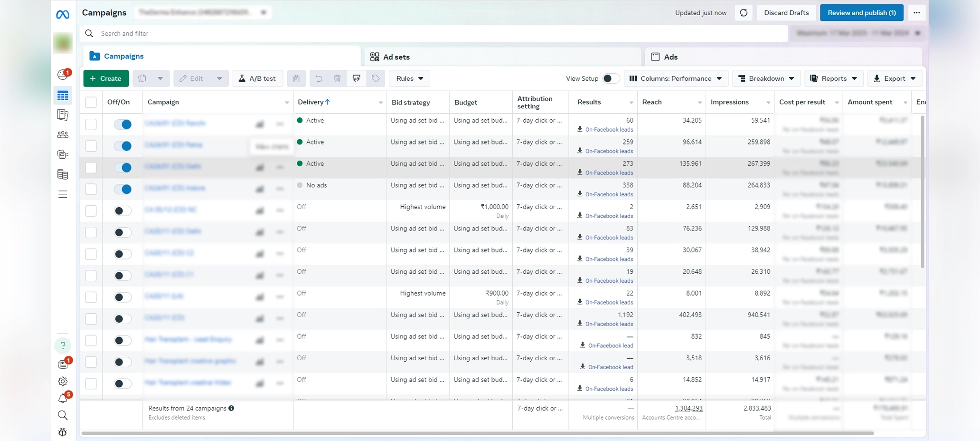This screenshot has height=441, width=980.
Task: Open charts icon in row with reach 402,493
Action: click(x=260, y=318)
